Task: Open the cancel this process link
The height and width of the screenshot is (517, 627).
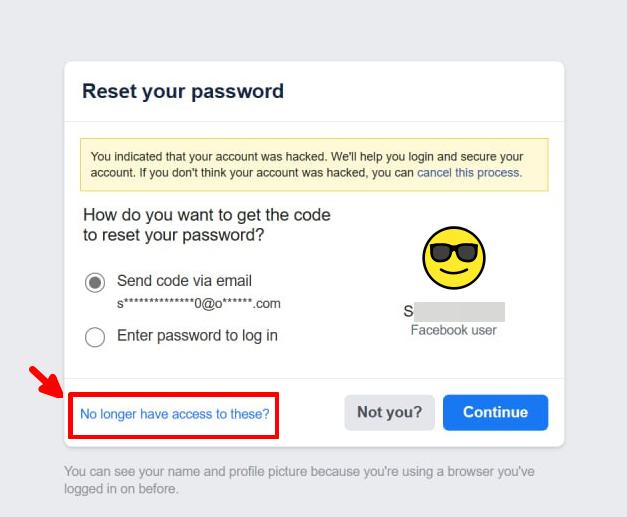Action: tap(469, 173)
